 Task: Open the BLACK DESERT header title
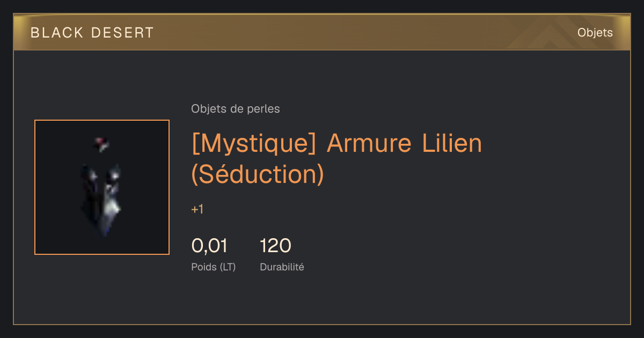click(92, 33)
